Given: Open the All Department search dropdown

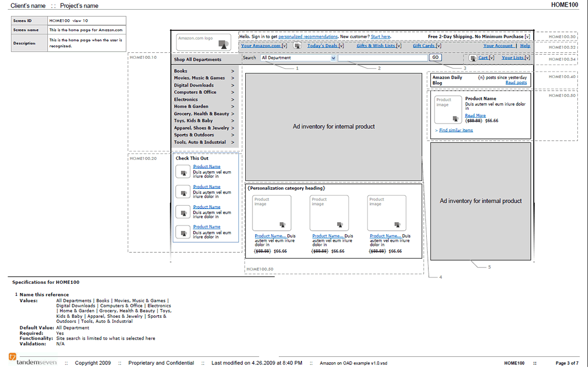Looking at the screenshot, I should pyautogui.click(x=299, y=58).
